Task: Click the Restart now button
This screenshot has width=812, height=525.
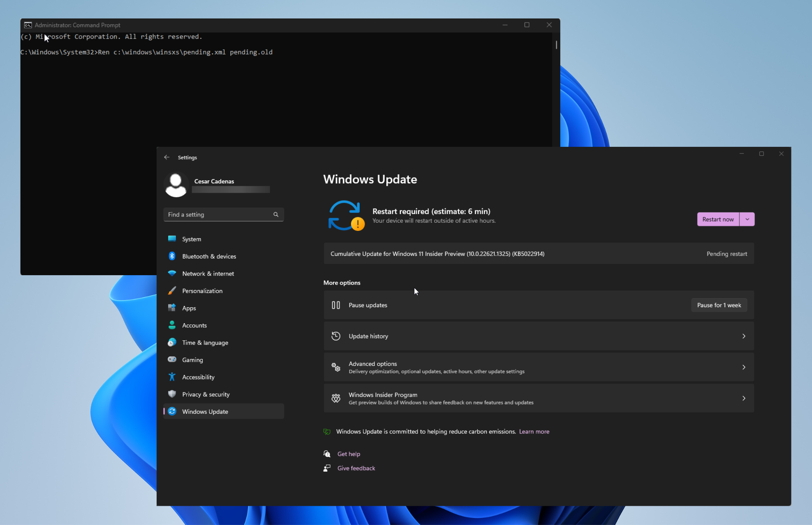Action: (x=718, y=219)
